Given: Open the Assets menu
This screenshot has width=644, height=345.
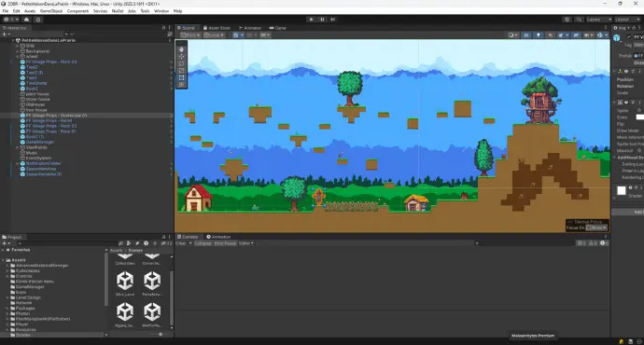Looking at the screenshot, I should click(x=30, y=11).
